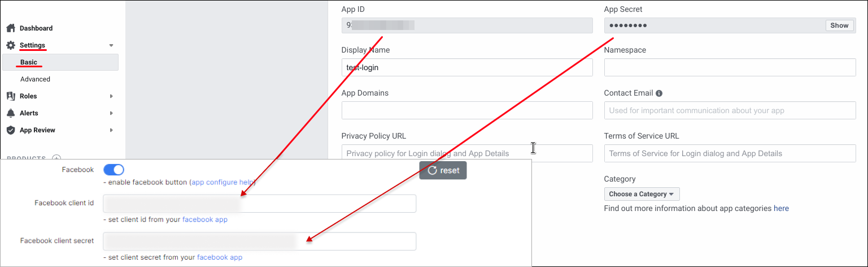This screenshot has width=868, height=267.
Task: Toggle the Facebook enable switch
Action: (x=114, y=170)
